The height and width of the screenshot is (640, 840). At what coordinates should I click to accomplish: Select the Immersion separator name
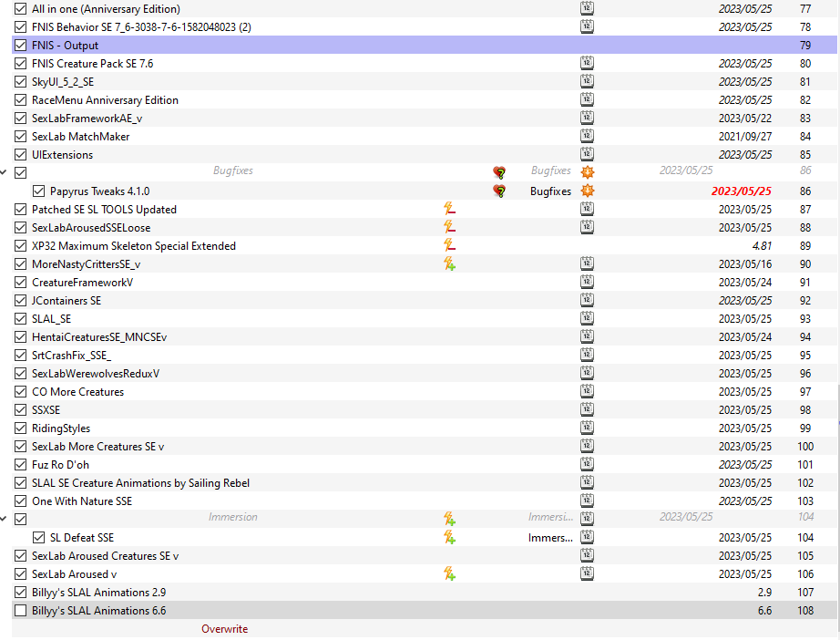233,517
